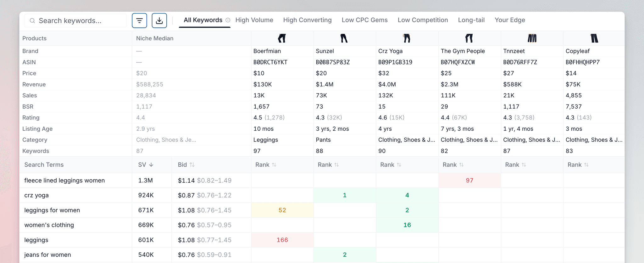Sort Rank column for Sunzel
This screenshot has height=263, width=644.
[336, 165]
